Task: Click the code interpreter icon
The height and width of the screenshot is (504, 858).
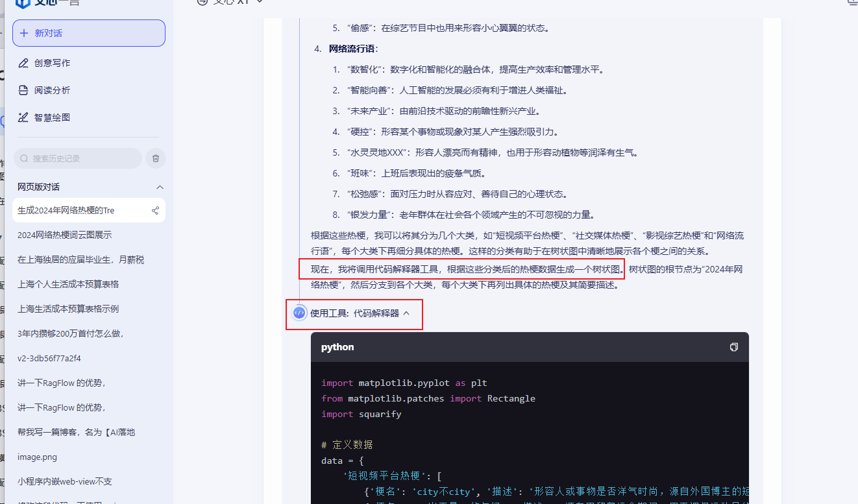Action: point(299,313)
